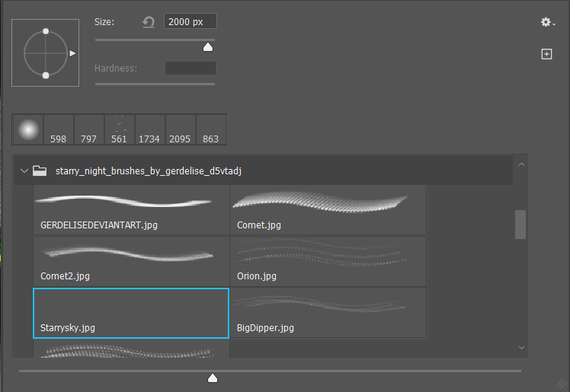
Task: Click the brush angle arrow handle in the preview
Action: [x=72, y=53]
